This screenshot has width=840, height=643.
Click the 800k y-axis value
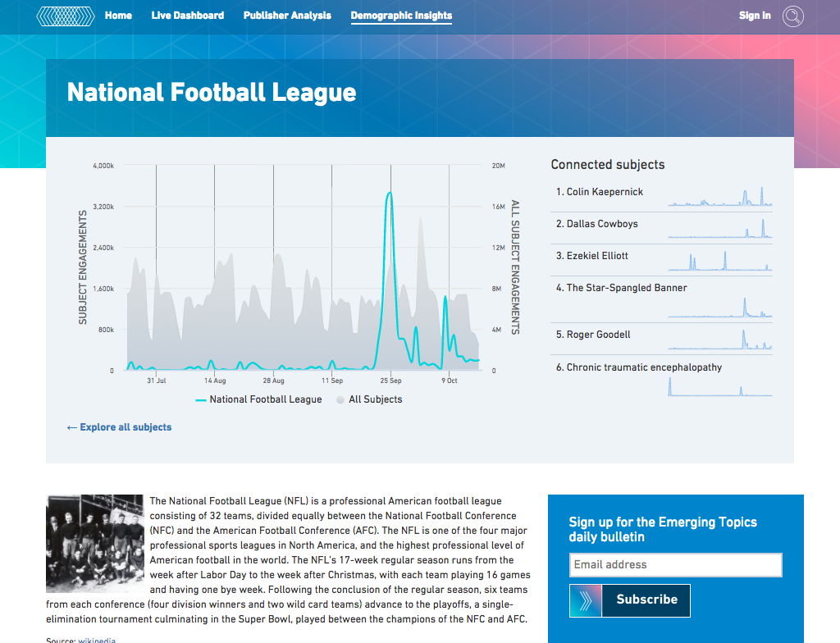[106, 330]
